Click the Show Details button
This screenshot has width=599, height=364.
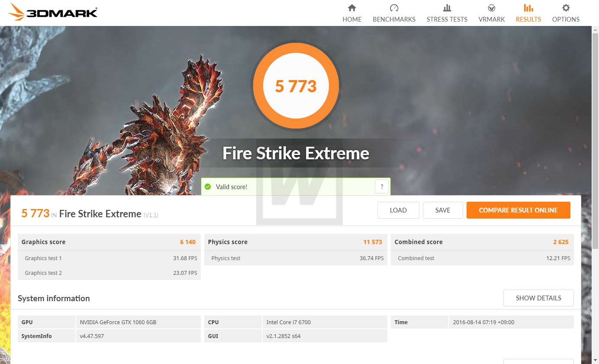click(538, 298)
